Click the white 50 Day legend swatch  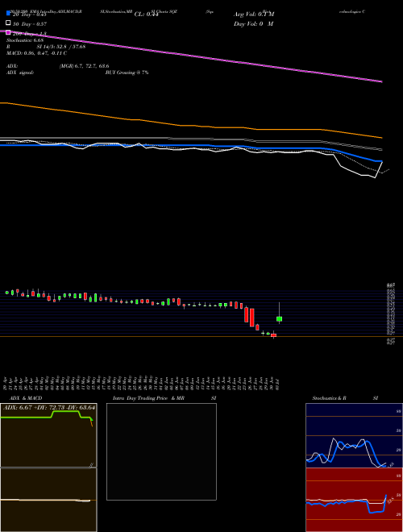(x=9, y=23)
